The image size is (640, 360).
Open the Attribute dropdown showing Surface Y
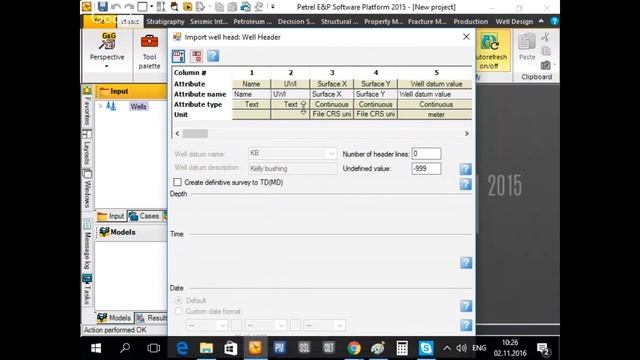(376, 84)
